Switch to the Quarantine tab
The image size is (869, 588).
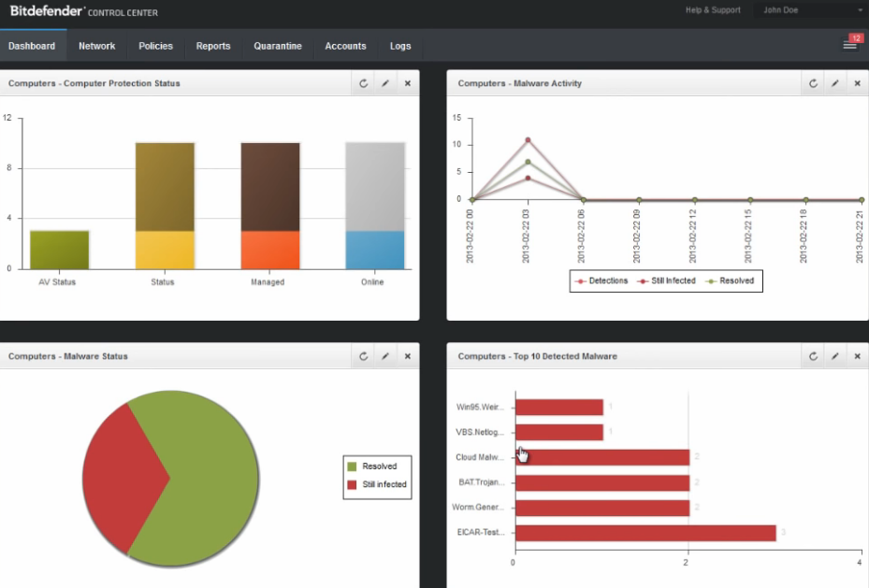pyautogui.click(x=278, y=46)
